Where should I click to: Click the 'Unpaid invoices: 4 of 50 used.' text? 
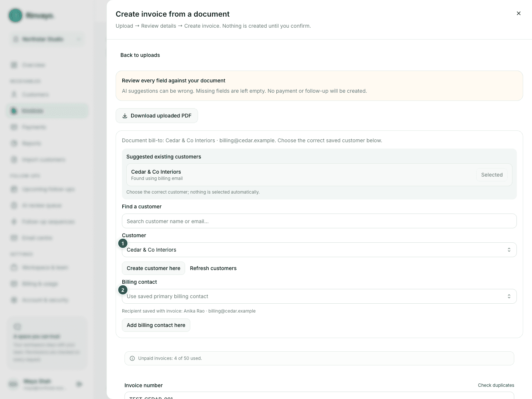(x=170, y=358)
